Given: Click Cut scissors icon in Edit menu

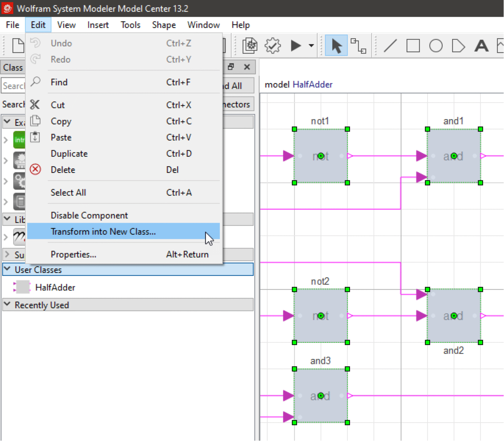Looking at the screenshot, I should [x=35, y=105].
